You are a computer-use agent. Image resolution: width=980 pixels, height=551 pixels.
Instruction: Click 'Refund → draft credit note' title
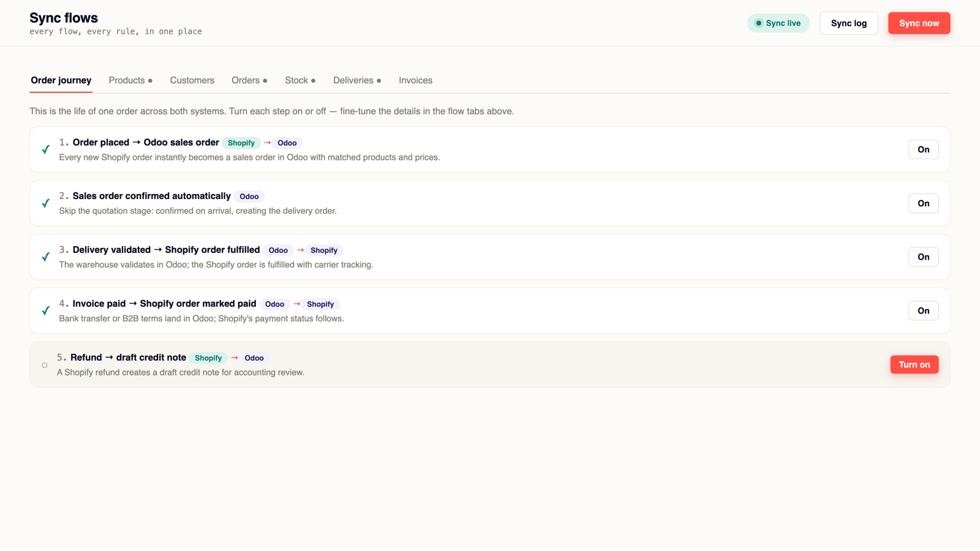[x=128, y=358]
